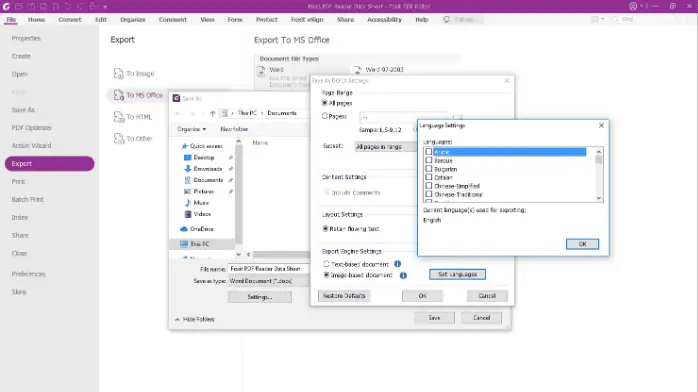Open Videos folder in Save As tree

tap(197, 214)
